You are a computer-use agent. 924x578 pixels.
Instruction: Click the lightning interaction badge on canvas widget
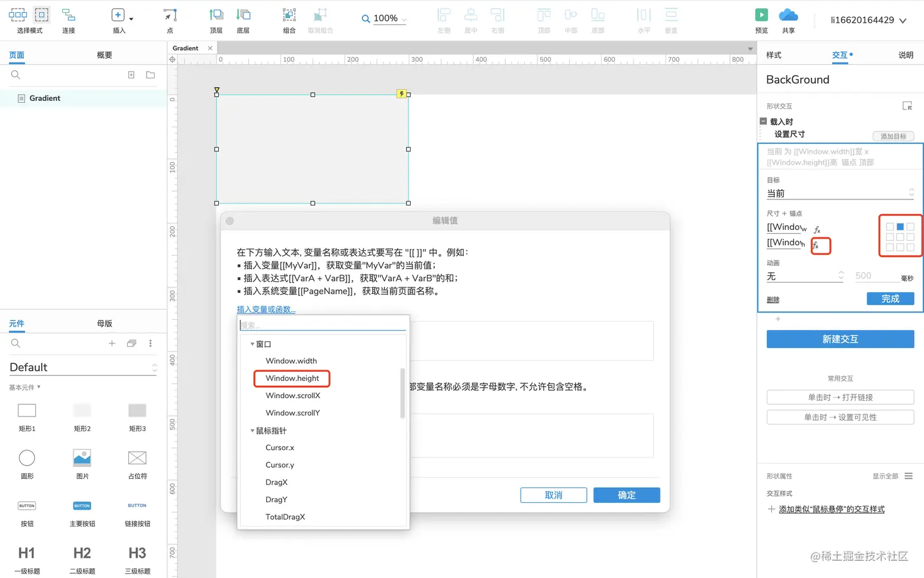tap(401, 94)
